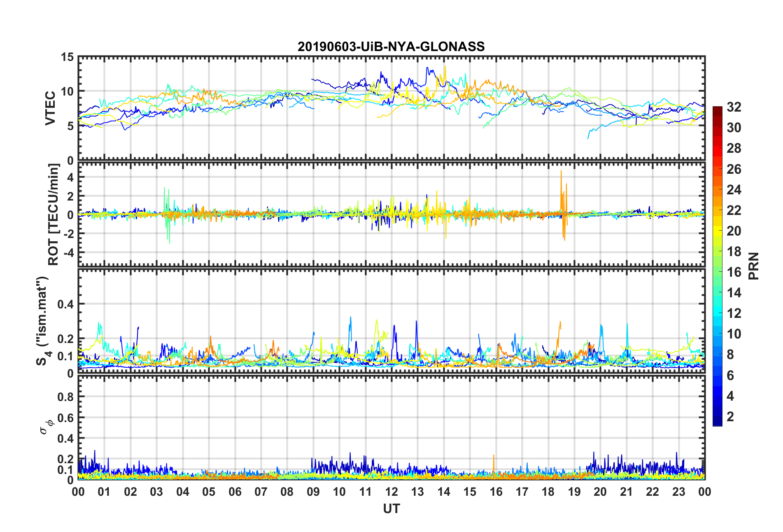783x532 pixels.
Task: Click the UT x-axis label
Action: tap(391, 509)
